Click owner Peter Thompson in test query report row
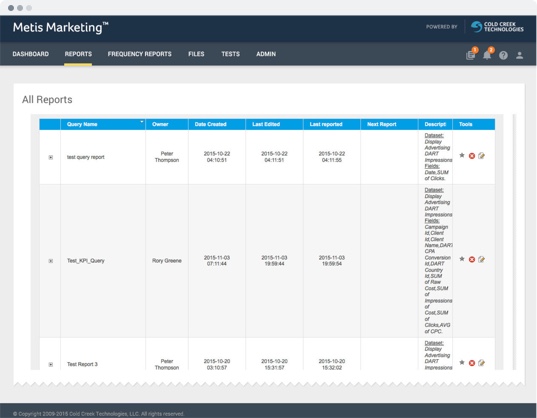The image size is (537, 418). (167, 157)
